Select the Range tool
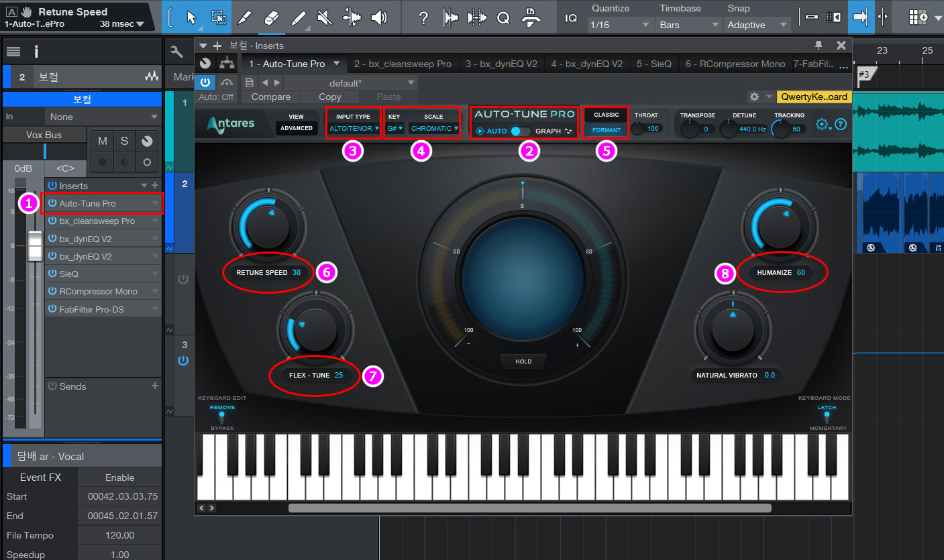Image resolution: width=944 pixels, height=560 pixels. point(218,17)
